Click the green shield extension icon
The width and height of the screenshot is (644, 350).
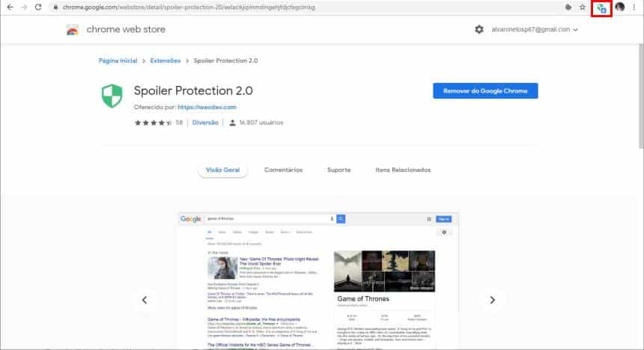[x=112, y=96]
